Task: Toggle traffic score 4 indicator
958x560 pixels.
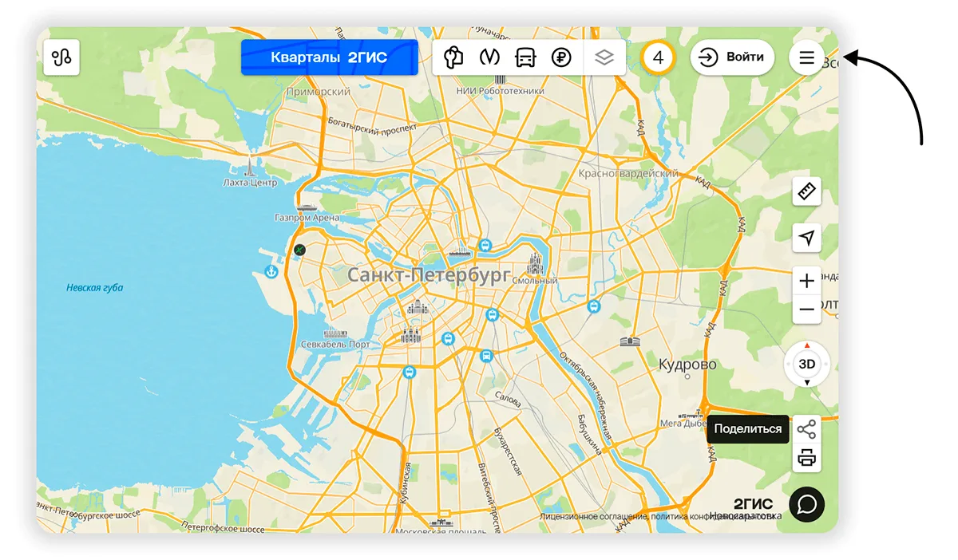Action: point(659,57)
